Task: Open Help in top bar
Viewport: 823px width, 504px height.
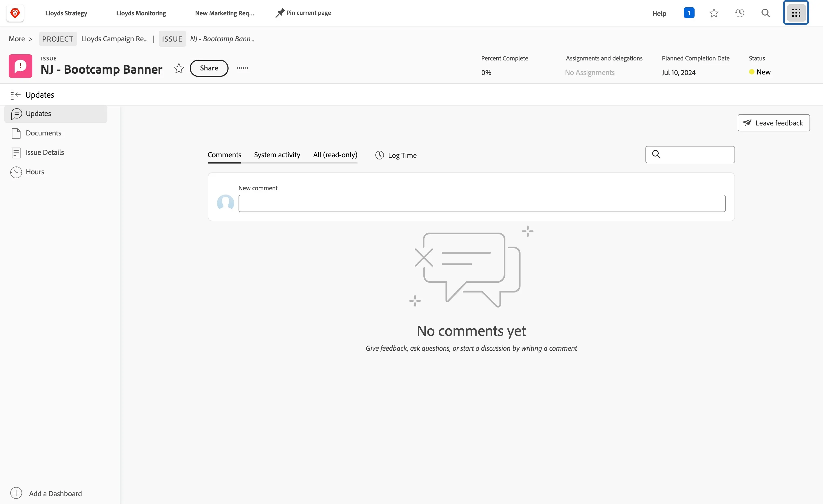Action: coord(659,13)
